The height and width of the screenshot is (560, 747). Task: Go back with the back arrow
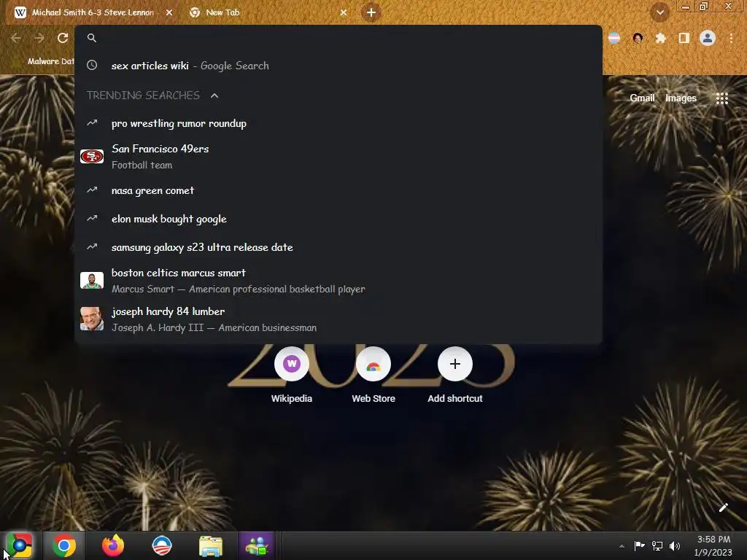16,38
